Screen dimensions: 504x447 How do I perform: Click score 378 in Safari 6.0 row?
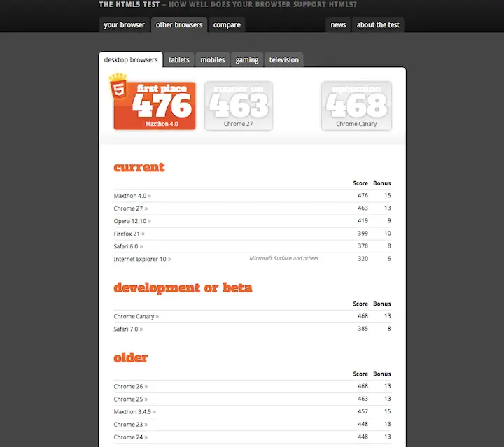(x=363, y=246)
